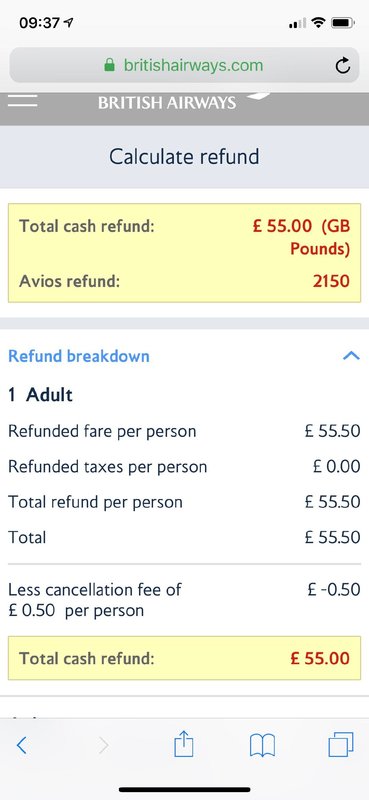Tap the BRITISH AIRWAYS header text
369x800 pixels.
167,103
